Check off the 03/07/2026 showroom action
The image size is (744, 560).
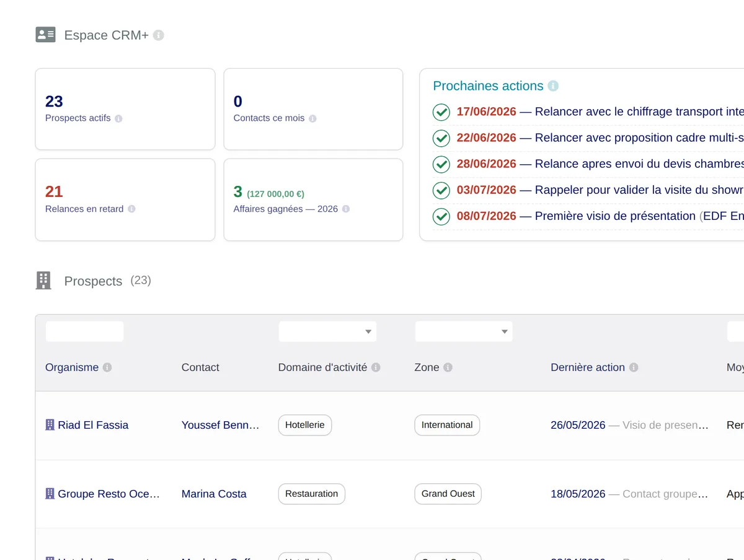tap(441, 190)
